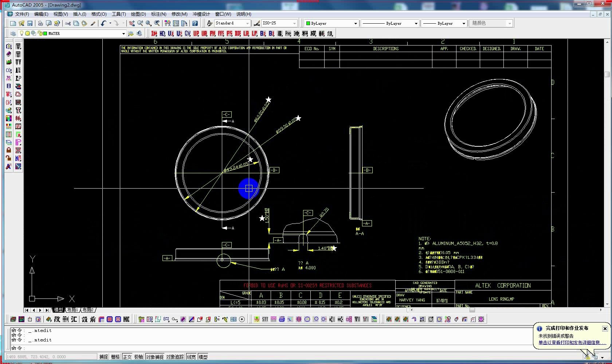Open the Properties palette icon

tap(167, 23)
